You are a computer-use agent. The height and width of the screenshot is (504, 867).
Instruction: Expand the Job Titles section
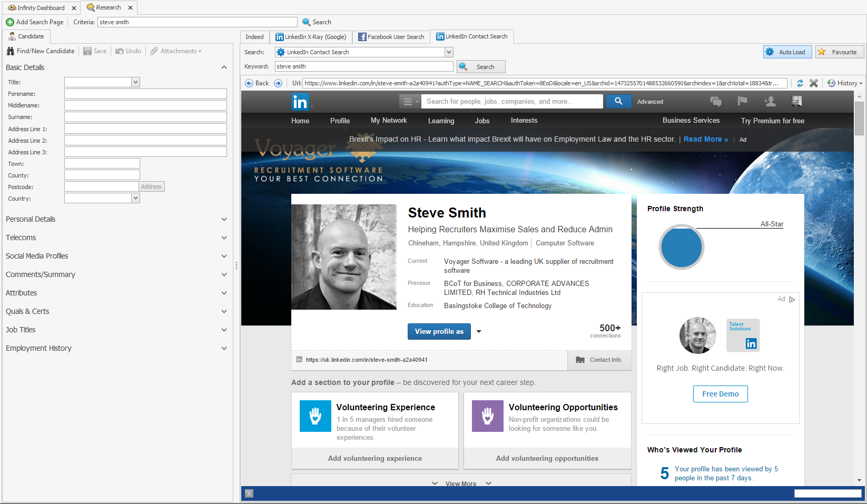point(224,330)
